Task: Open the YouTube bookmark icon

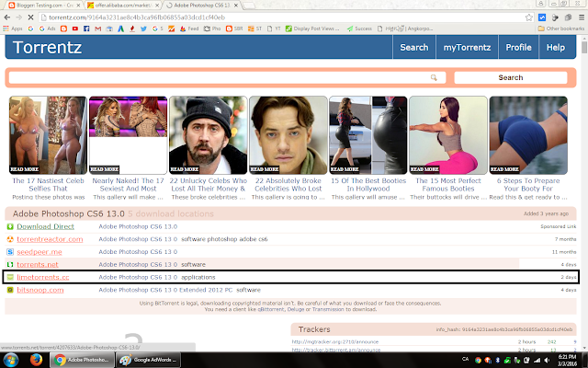Action: 75,29
